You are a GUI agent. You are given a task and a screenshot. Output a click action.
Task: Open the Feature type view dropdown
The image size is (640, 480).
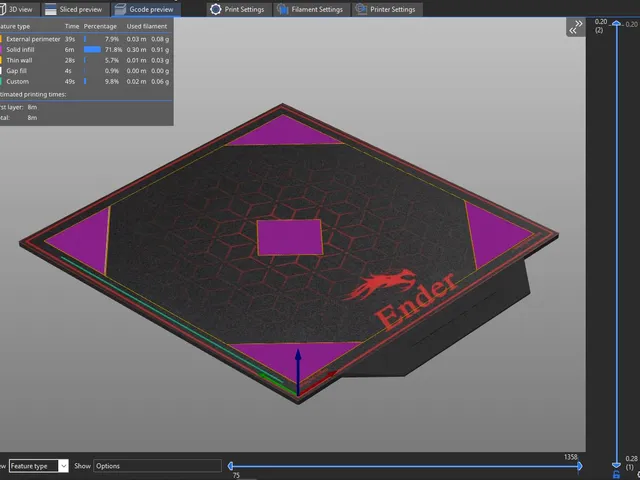[x=38, y=466]
